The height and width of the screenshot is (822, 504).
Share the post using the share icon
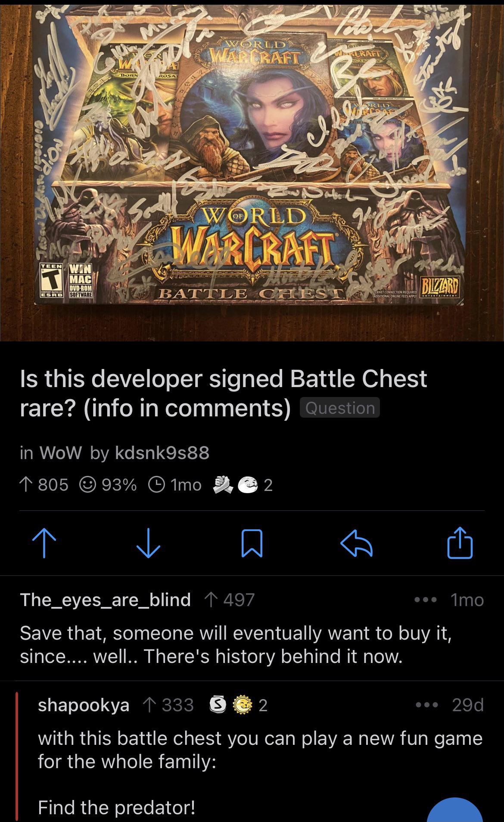click(x=460, y=543)
